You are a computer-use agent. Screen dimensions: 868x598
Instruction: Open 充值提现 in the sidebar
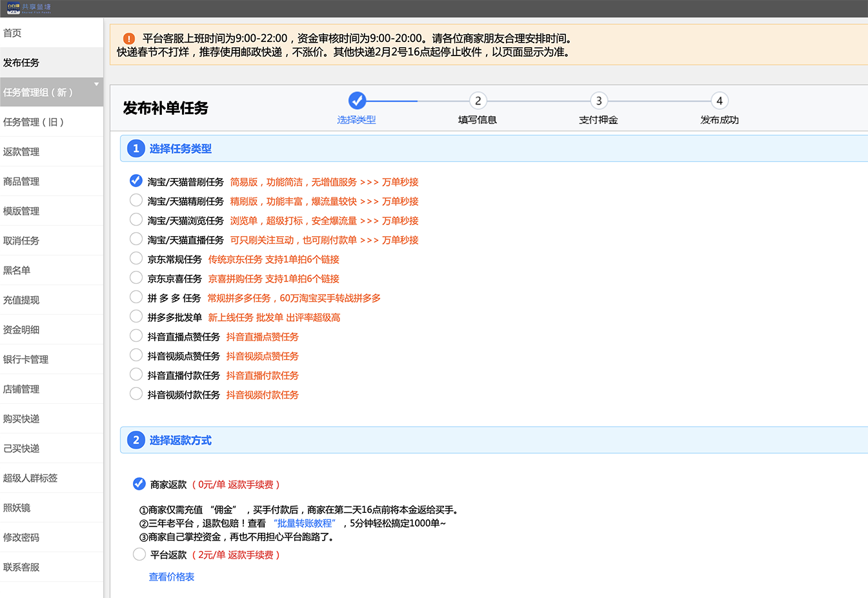click(52, 300)
